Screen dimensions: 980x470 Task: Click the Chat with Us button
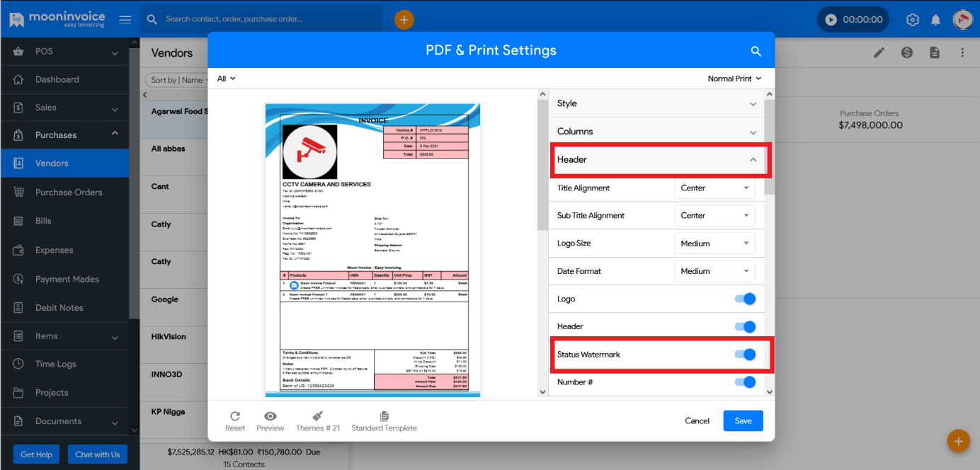pyautogui.click(x=98, y=454)
